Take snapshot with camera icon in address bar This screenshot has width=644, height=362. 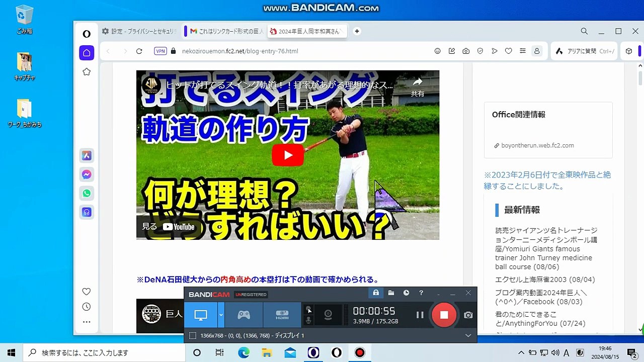pyautogui.click(x=466, y=51)
